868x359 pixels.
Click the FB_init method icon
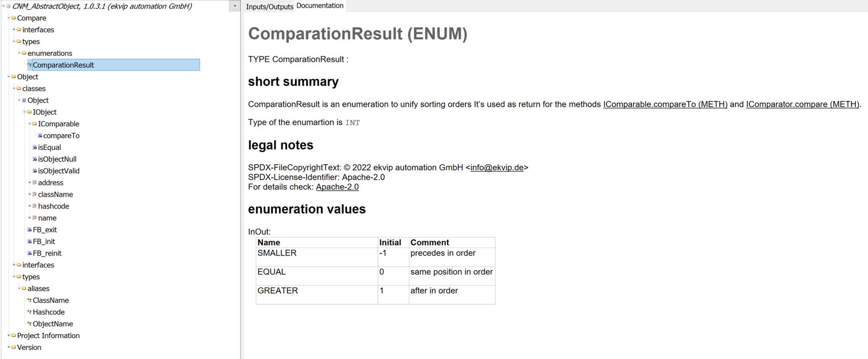29,242
